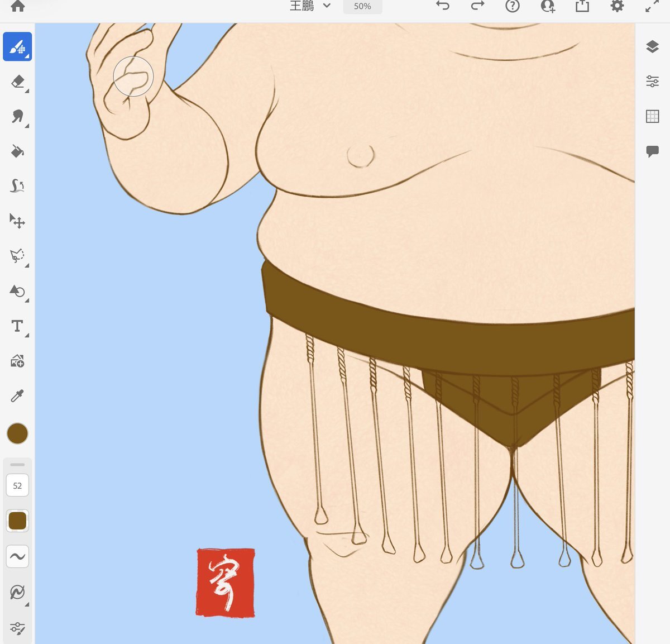Undo the last stroke

pyautogui.click(x=443, y=6)
